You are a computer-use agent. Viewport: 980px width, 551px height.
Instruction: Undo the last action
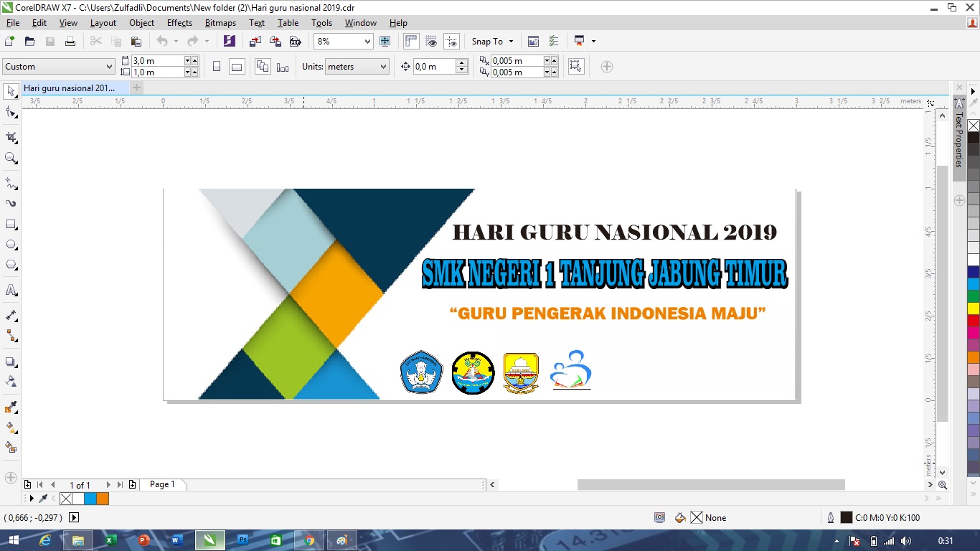coord(162,42)
